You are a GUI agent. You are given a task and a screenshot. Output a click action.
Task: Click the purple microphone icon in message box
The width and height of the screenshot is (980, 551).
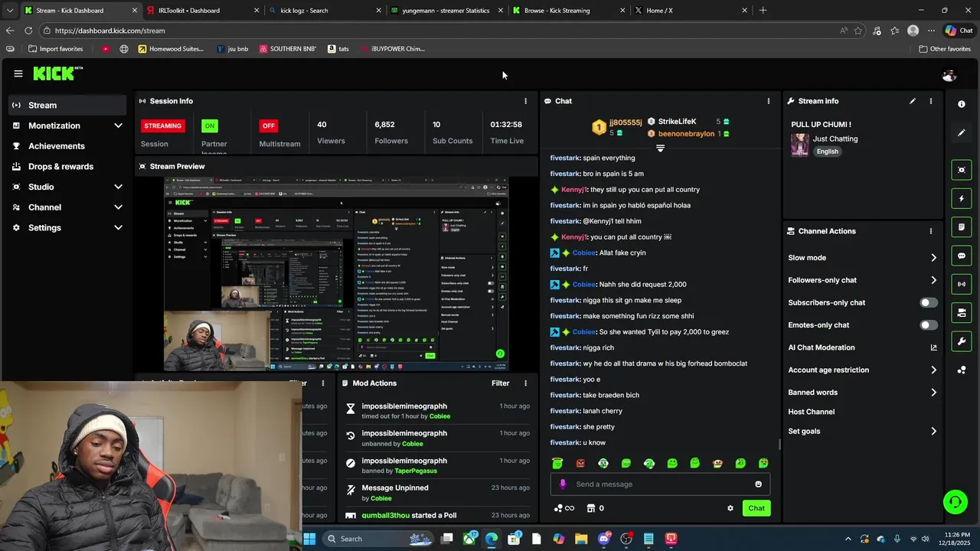point(563,484)
